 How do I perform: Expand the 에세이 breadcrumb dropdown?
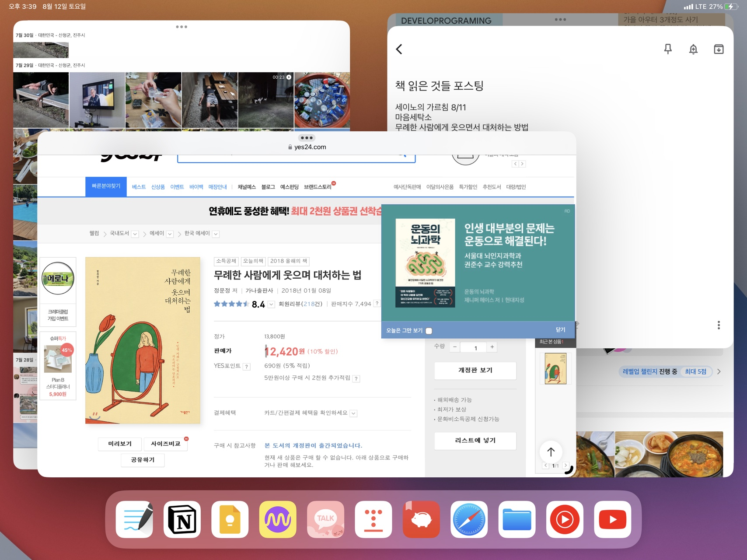pyautogui.click(x=170, y=234)
